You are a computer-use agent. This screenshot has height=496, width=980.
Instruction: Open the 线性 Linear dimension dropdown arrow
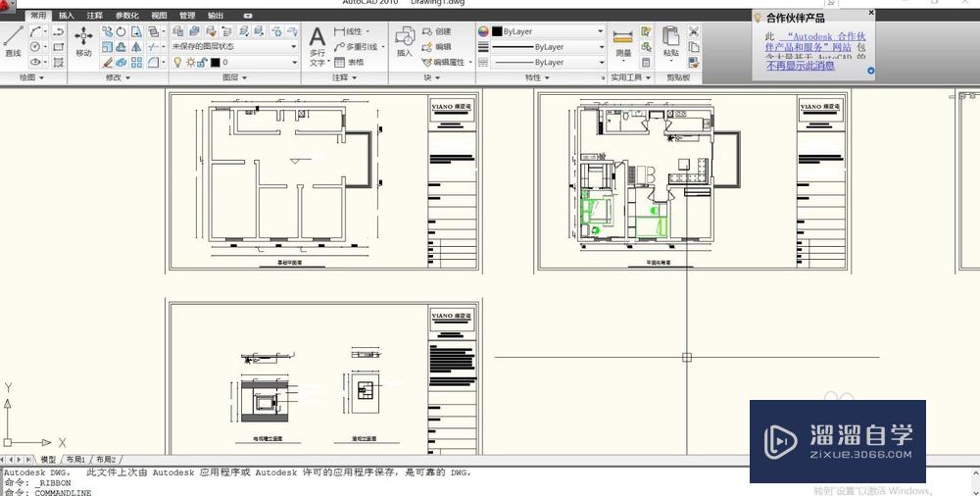pos(368,31)
